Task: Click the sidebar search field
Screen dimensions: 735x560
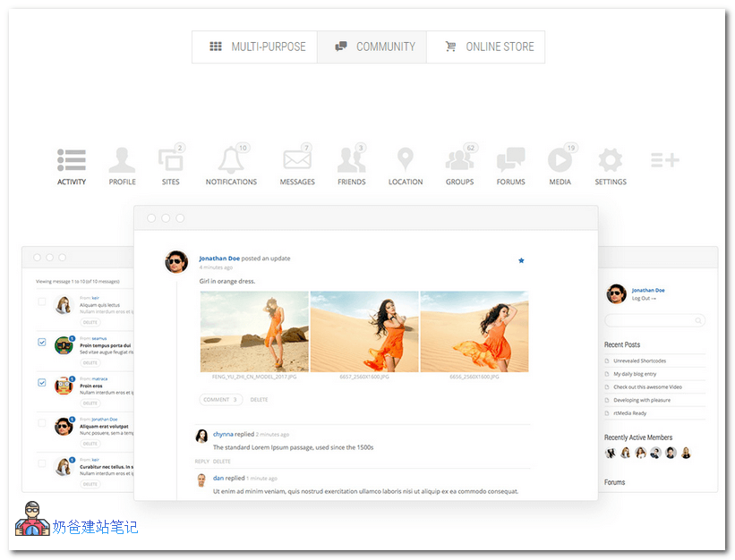Action: 654,320
